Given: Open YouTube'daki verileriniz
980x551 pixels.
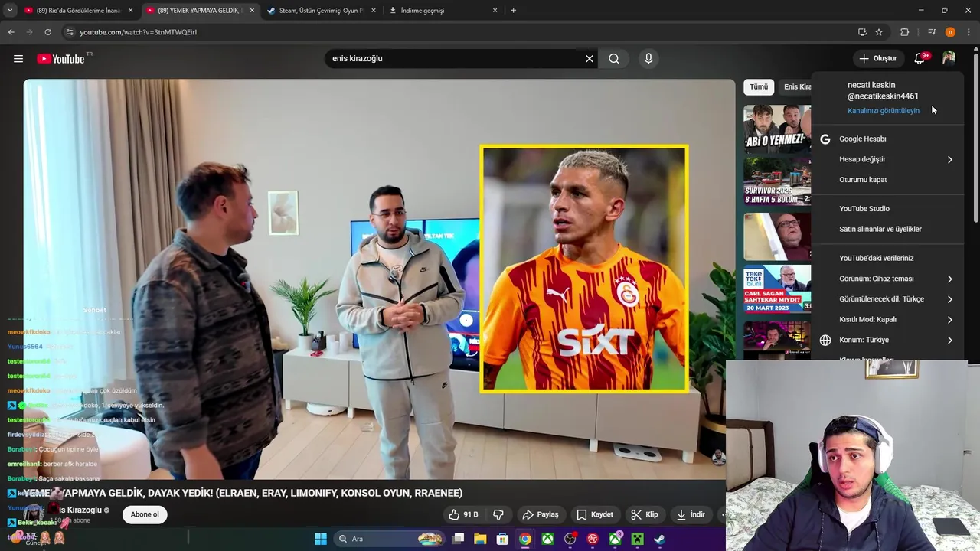Looking at the screenshot, I should point(888,258).
